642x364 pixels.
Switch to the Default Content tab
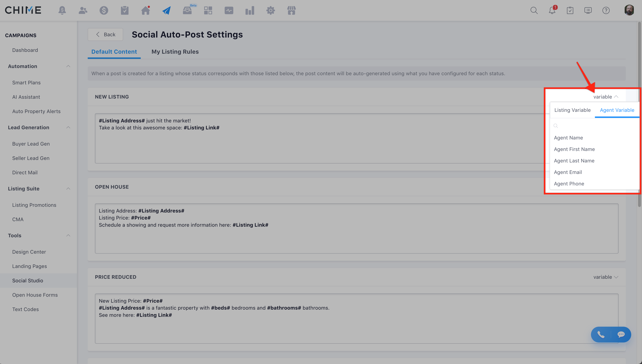[x=114, y=52]
